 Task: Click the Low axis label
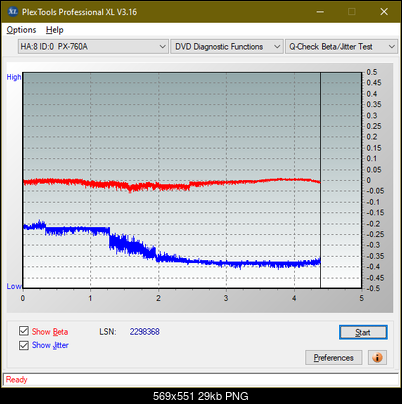14,286
